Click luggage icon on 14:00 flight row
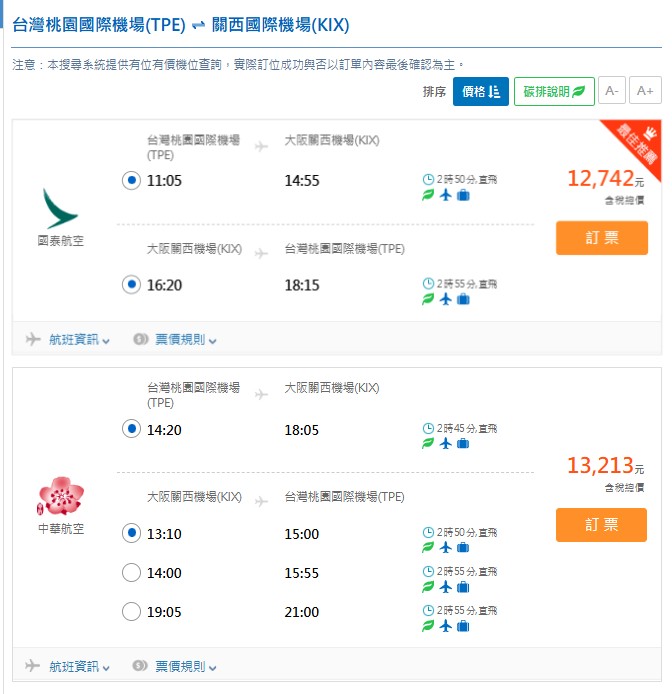Image resolution: width=672 pixels, height=694 pixels. pyautogui.click(x=463, y=587)
